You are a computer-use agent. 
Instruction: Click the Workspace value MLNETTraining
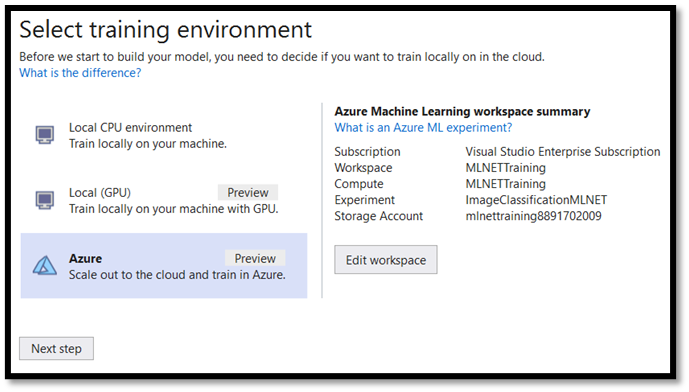tap(506, 168)
